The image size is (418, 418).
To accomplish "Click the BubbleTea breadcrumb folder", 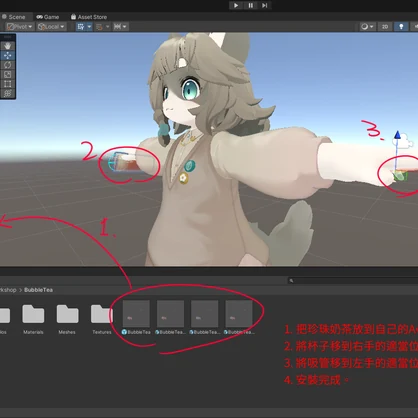I will (38, 290).
